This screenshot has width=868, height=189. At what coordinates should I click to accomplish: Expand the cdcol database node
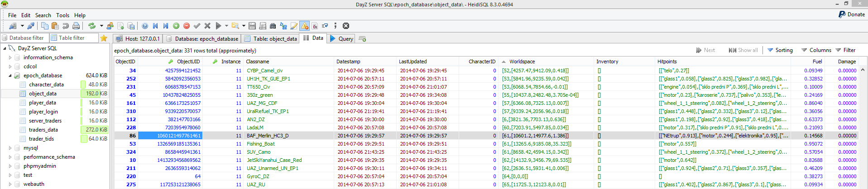[x=10, y=66]
